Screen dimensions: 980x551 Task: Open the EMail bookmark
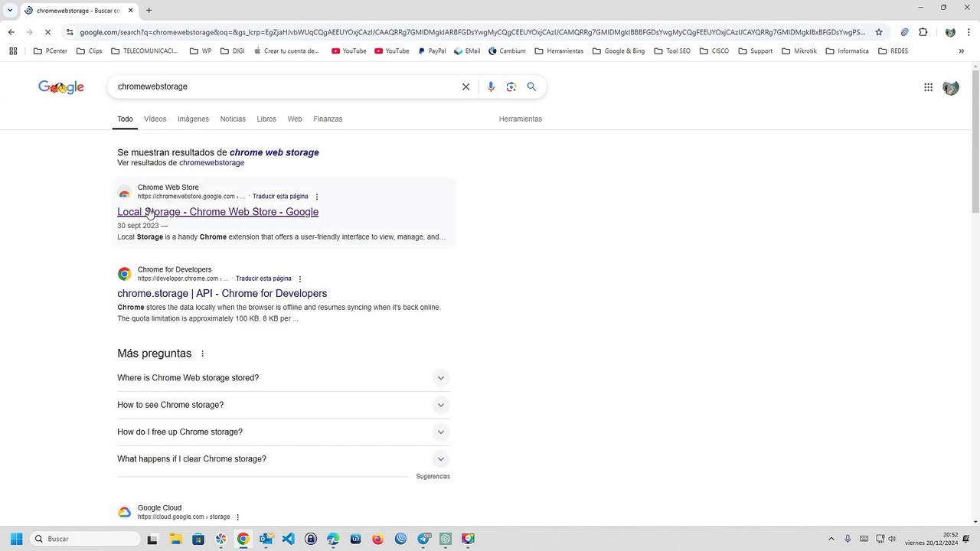tap(467, 51)
